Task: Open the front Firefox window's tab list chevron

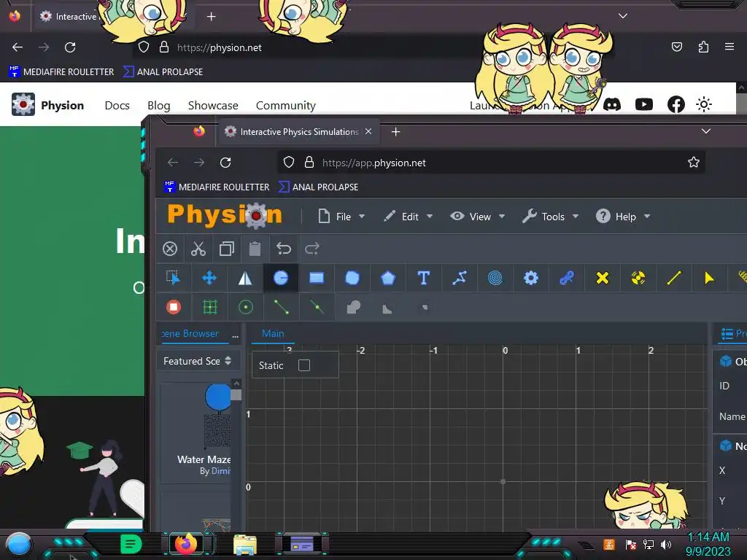Action: coord(706,131)
